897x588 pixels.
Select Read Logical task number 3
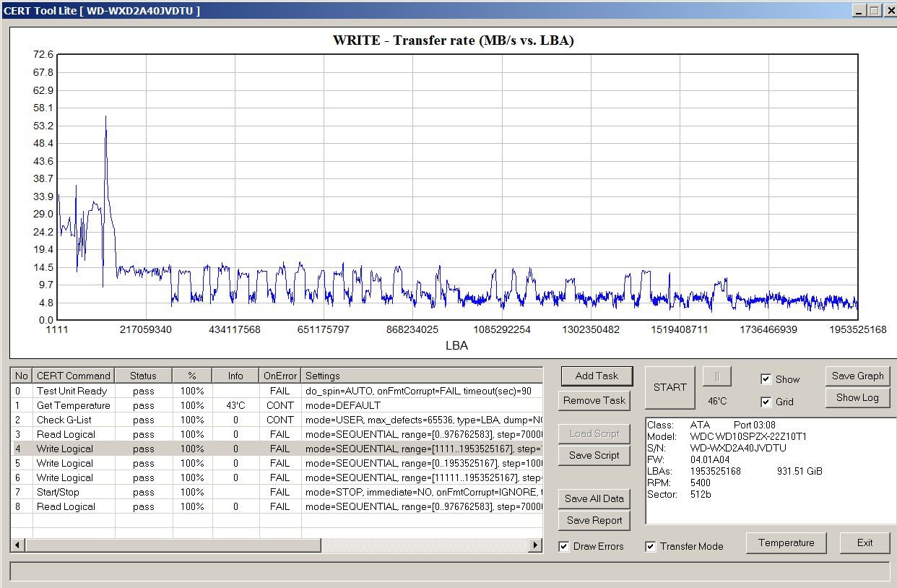tap(277, 434)
